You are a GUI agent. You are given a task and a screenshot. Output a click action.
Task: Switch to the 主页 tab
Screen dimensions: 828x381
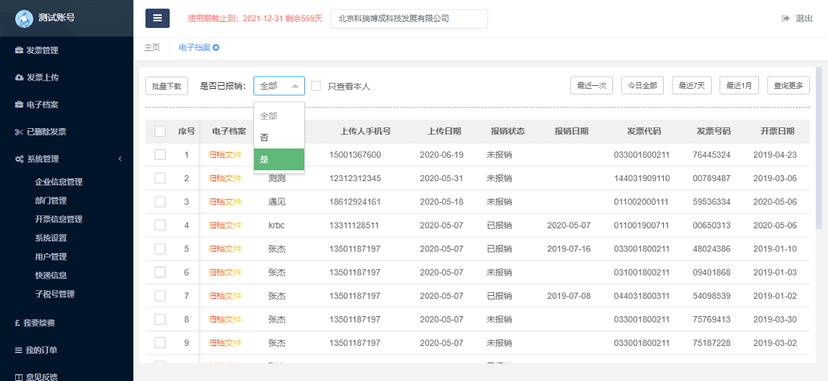coord(152,47)
